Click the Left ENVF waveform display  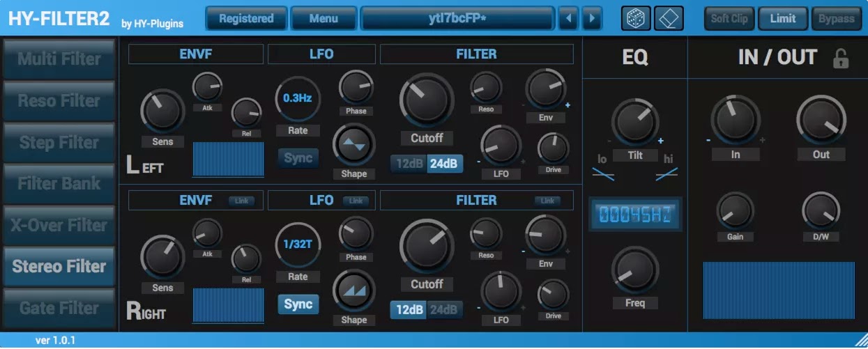228,160
